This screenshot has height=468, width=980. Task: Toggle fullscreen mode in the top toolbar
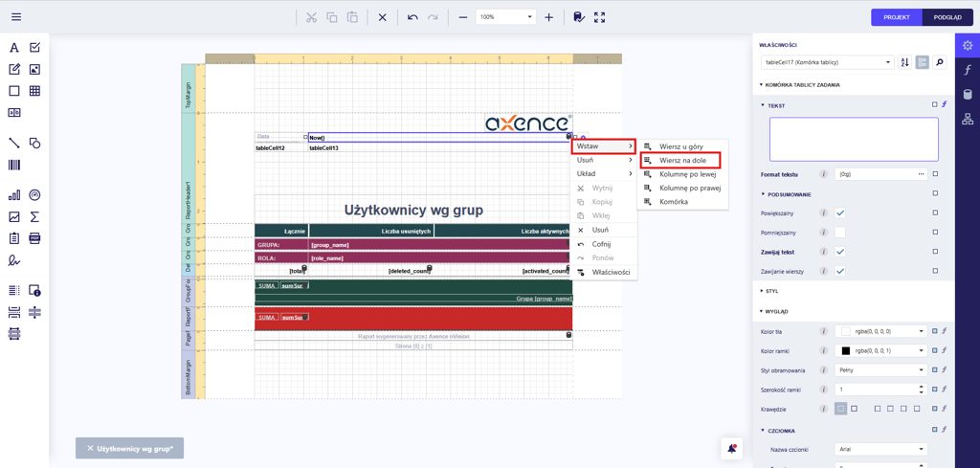[600, 17]
